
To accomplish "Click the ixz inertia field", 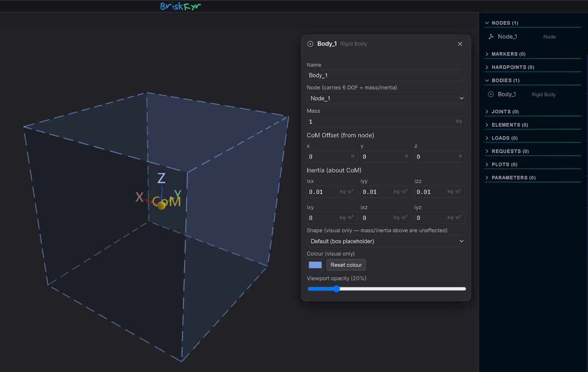I will [x=386, y=217].
